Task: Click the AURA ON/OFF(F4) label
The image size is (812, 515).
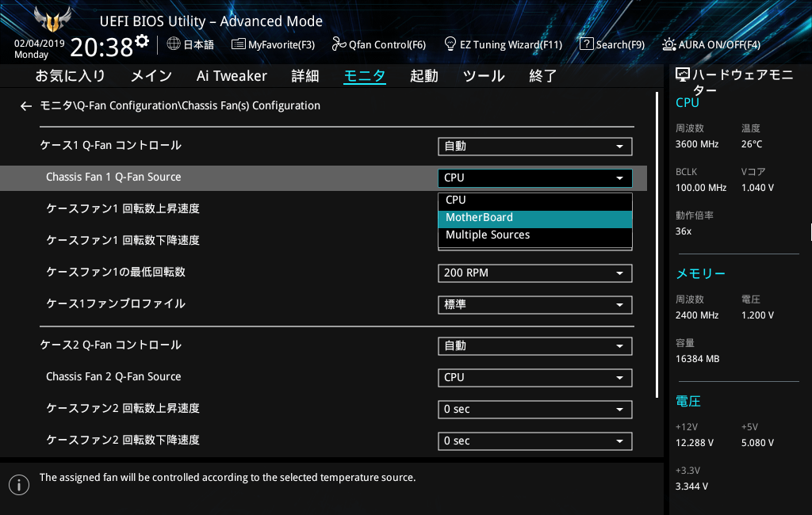Action: click(x=719, y=45)
